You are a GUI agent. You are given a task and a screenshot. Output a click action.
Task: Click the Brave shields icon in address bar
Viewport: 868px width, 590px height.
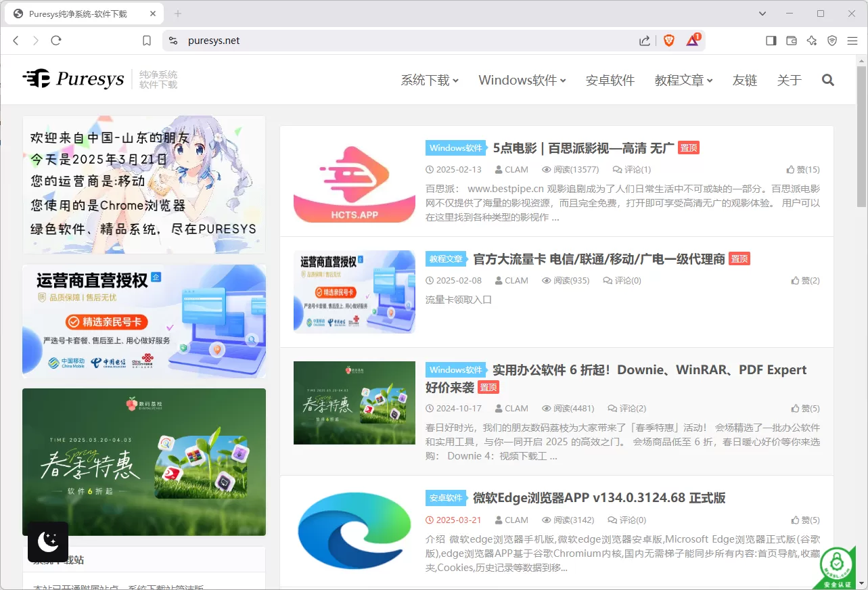pyautogui.click(x=668, y=41)
